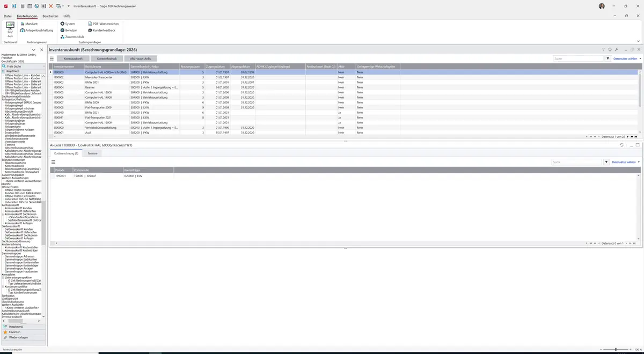Image resolution: width=644 pixels, height=354 pixels.
Task: Open search filter dropdown beside upper Suche field
Action: [x=608, y=58]
